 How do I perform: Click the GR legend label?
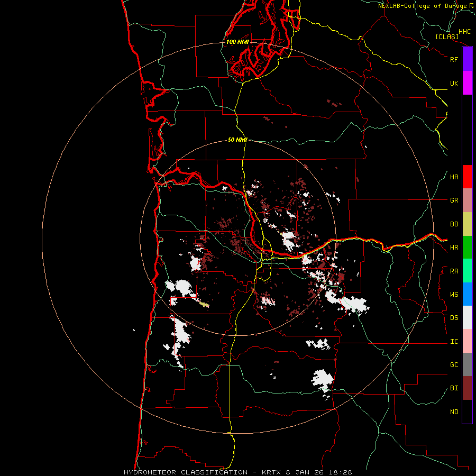pos(454,200)
